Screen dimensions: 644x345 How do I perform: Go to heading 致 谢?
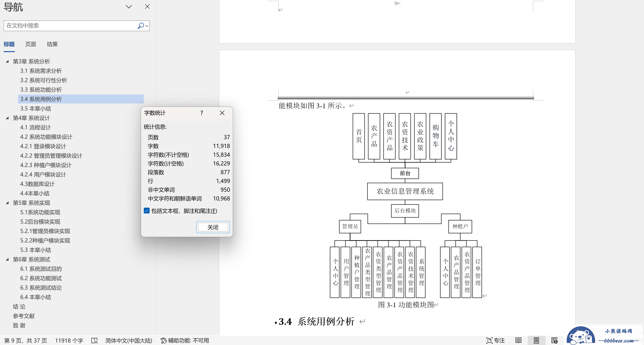coord(19,325)
